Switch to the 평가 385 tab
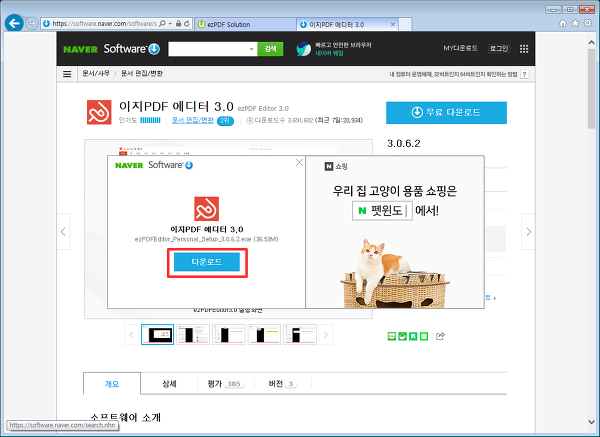The width and height of the screenshot is (600, 437). click(x=226, y=384)
